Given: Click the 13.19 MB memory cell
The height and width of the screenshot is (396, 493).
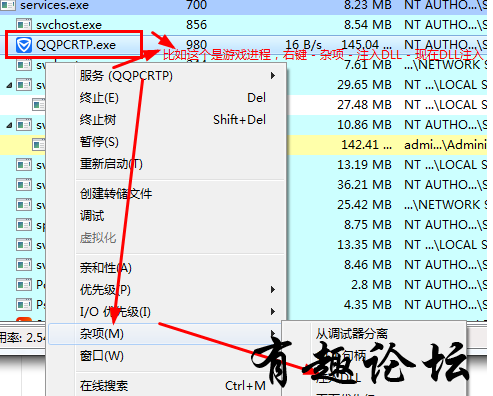Looking at the screenshot, I should coord(364,165).
